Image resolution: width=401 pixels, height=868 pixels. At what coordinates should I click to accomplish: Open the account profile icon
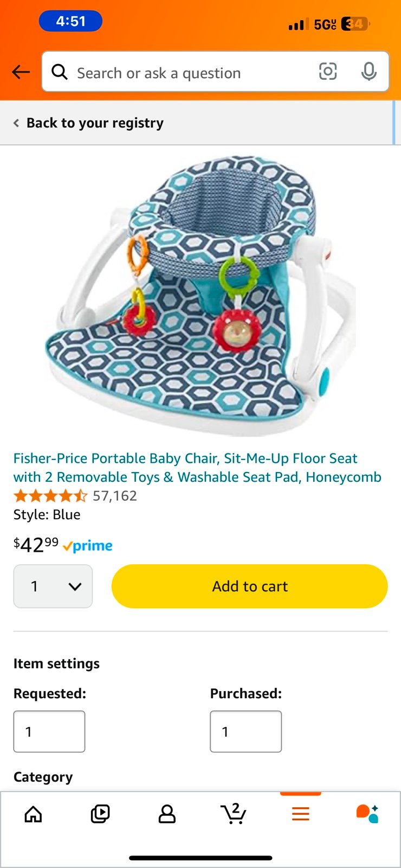coord(167,814)
